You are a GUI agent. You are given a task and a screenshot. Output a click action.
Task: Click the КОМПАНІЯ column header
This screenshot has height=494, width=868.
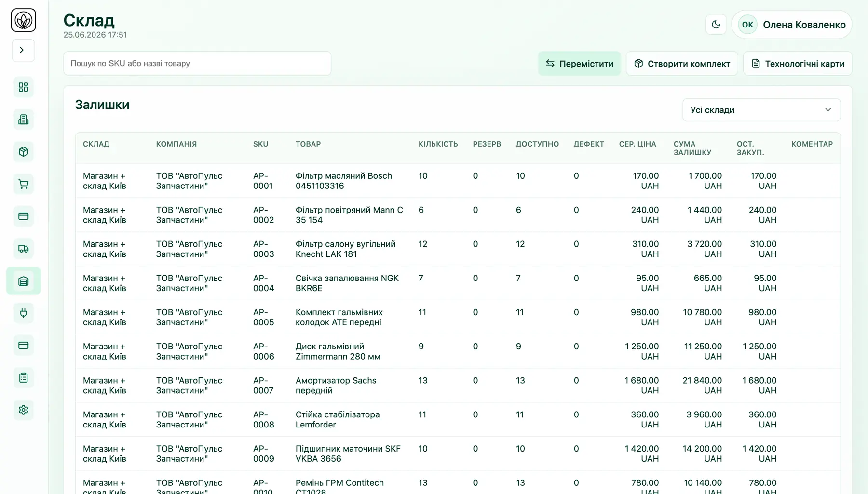176,144
